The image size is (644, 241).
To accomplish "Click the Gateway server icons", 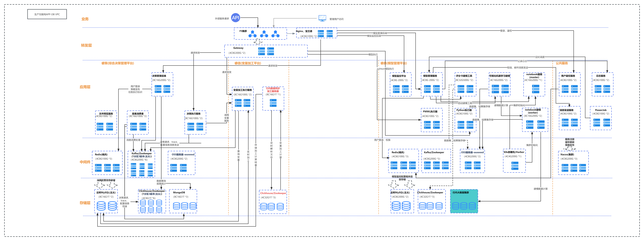I will [266, 51].
